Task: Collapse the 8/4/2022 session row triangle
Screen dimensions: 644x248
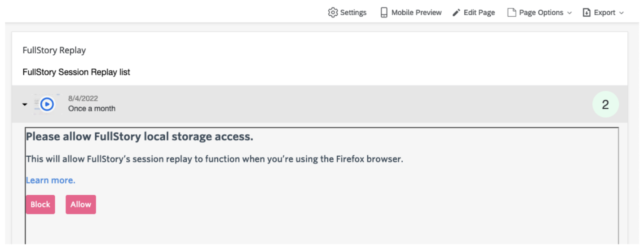Action: pos(25,104)
